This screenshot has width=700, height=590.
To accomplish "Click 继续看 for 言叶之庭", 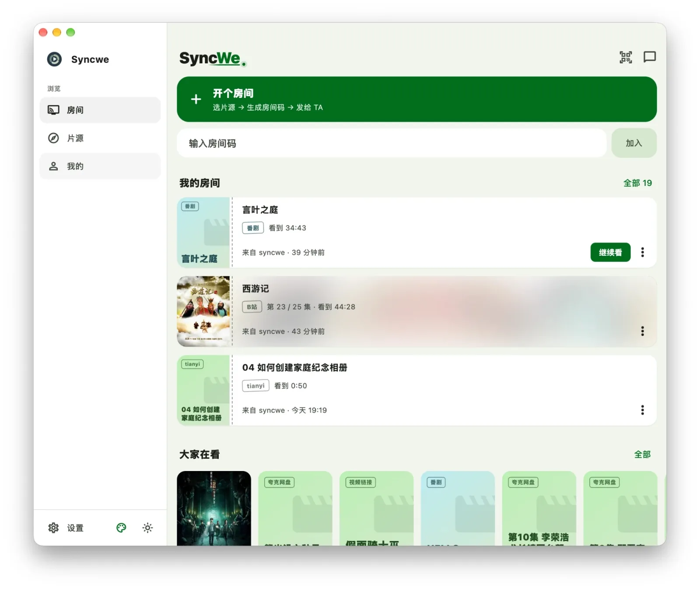I will (x=610, y=252).
